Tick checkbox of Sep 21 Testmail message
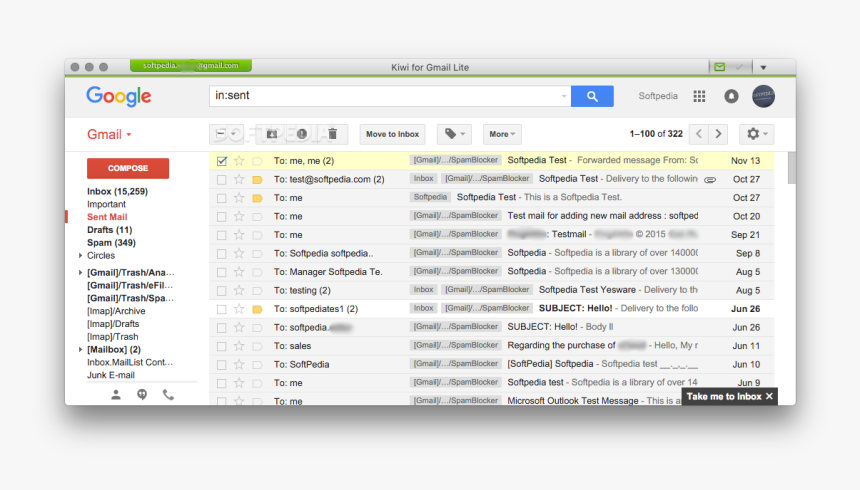 222,235
